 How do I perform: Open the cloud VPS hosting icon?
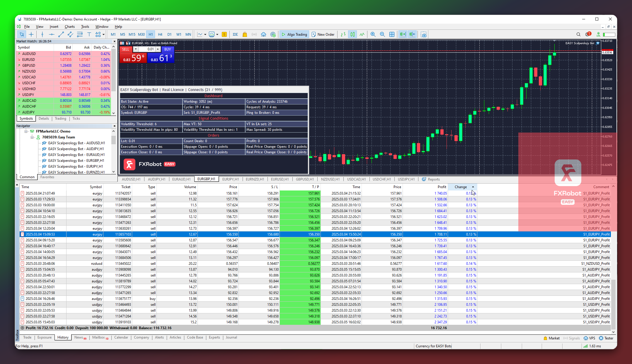(264, 35)
